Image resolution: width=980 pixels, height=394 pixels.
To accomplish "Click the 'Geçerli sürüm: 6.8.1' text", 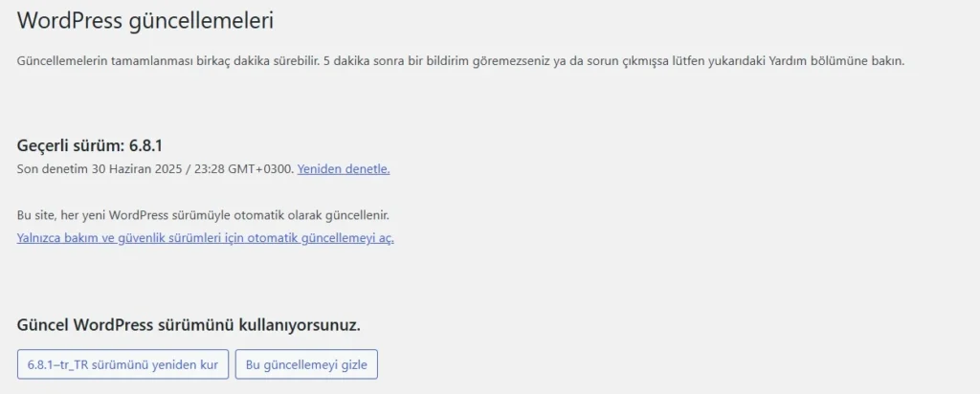I will (90, 146).
